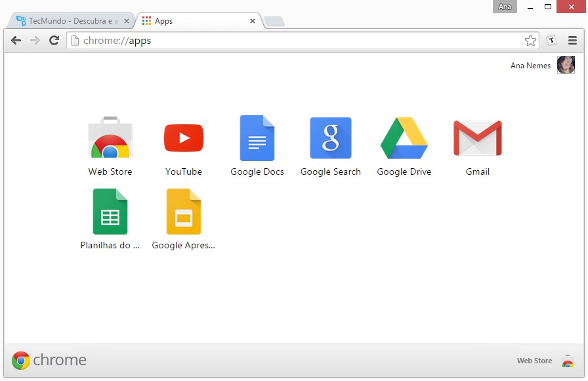588x381 pixels.
Task: Open the Chrome hamburger menu
Action: point(572,40)
